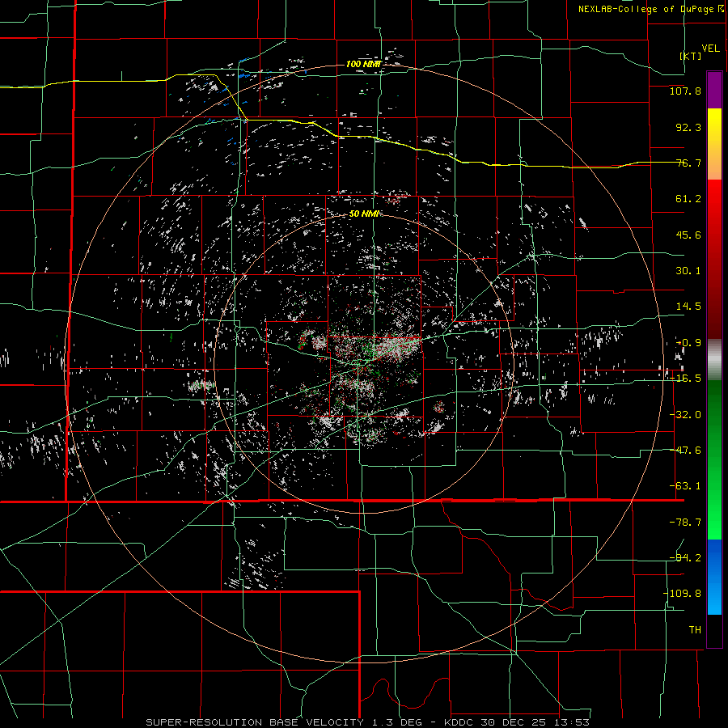728x728 pixels.
Task: Click the 61.2 legend value
Action: point(688,199)
